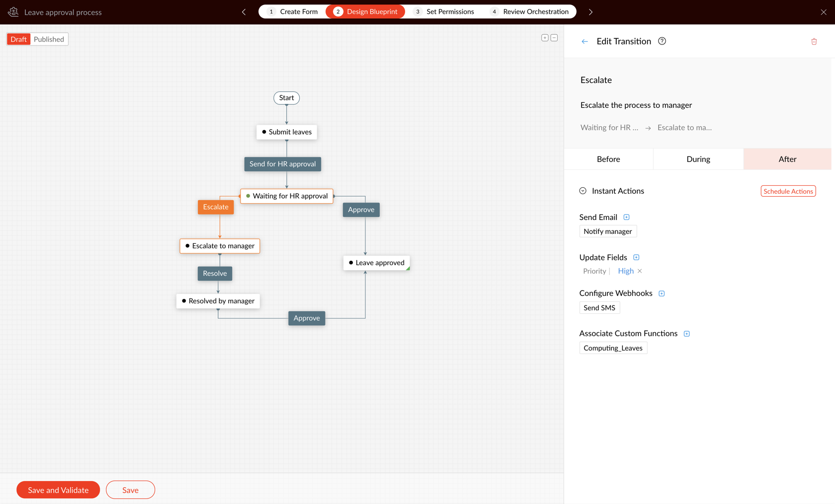The height and width of the screenshot is (504, 835).
Task: Select the Submit leaves stage
Action: click(x=287, y=132)
